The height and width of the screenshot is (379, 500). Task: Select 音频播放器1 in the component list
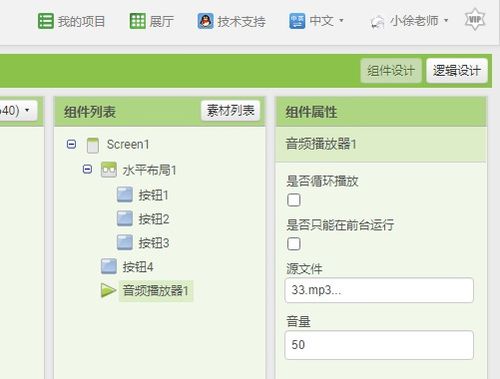click(156, 291)
